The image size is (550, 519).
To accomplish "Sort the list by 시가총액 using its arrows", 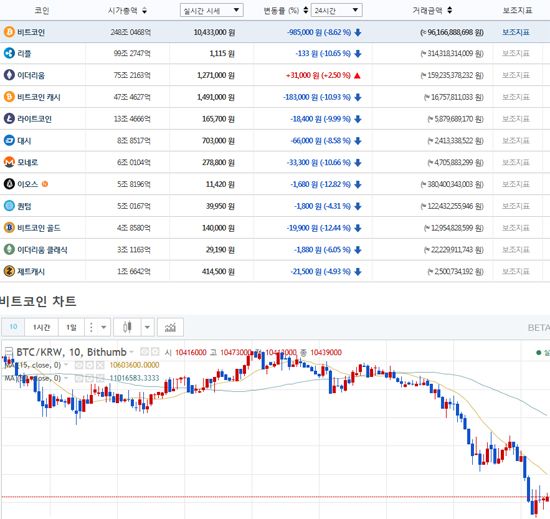I will pyautogui.click(x=144, y=11).
